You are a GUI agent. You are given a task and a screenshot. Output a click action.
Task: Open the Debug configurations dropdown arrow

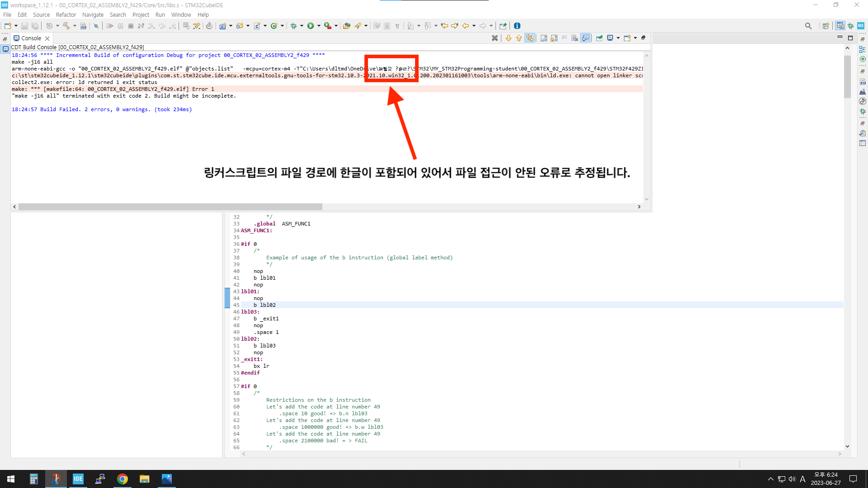point(302,26)
